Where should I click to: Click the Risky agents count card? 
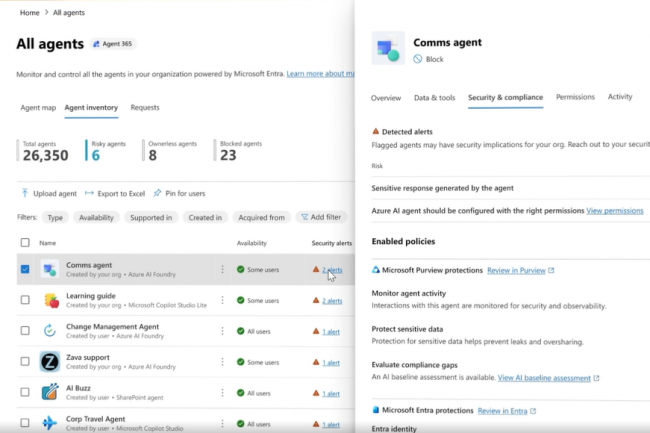pos(96,151)
